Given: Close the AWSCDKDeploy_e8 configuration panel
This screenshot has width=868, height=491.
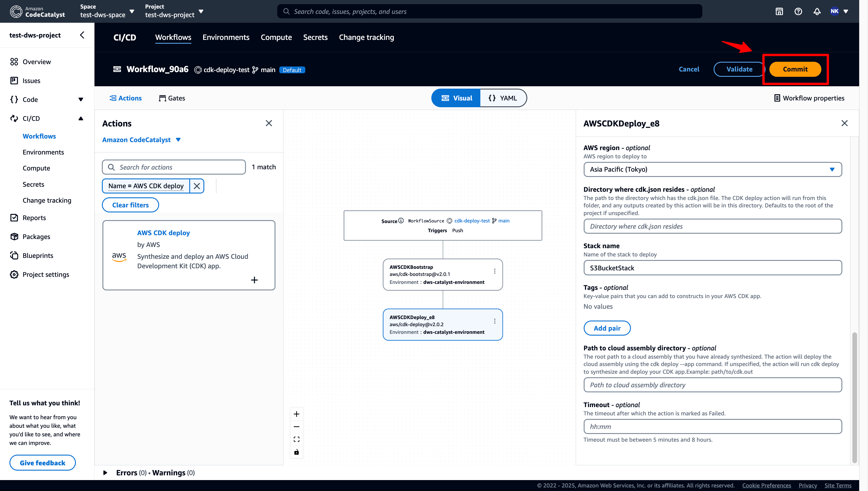Looking at the screenshot, I should 844,123.
